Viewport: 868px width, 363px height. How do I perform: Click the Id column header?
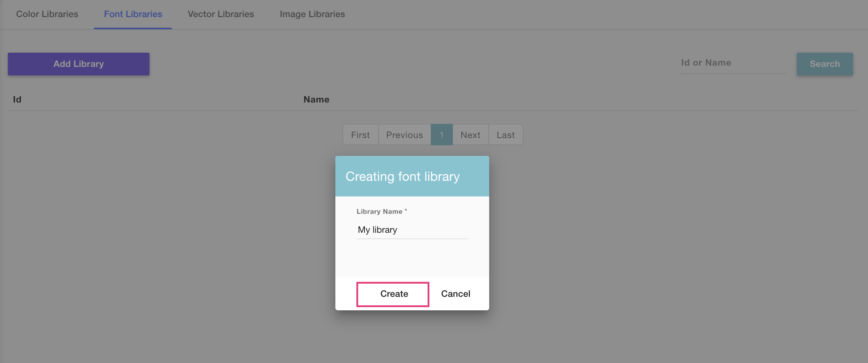pos(16,99)
